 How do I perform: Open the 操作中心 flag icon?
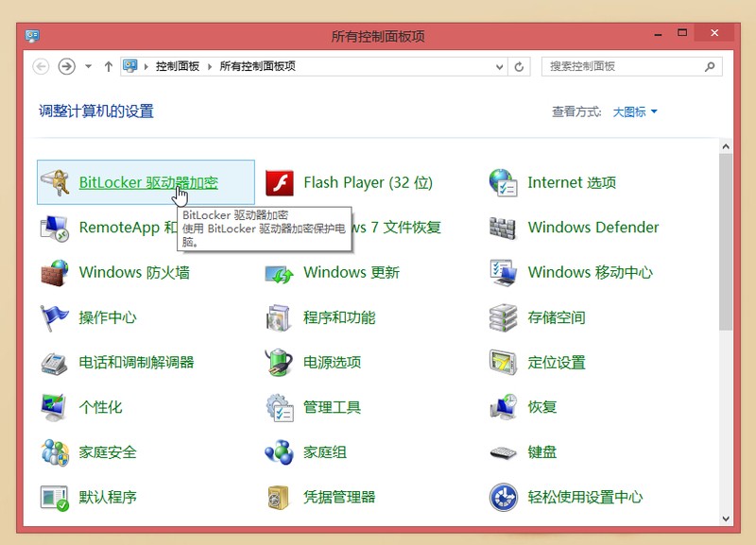click(54, 318)
